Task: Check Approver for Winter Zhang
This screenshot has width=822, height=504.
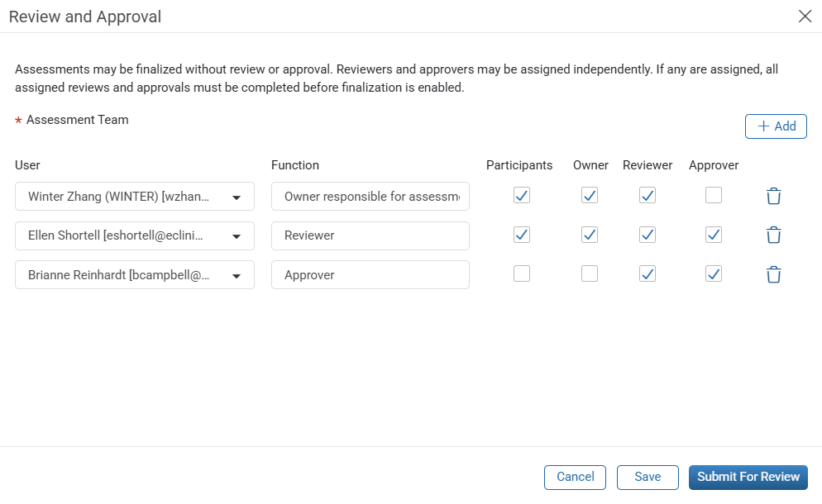Action: point(714,196)
